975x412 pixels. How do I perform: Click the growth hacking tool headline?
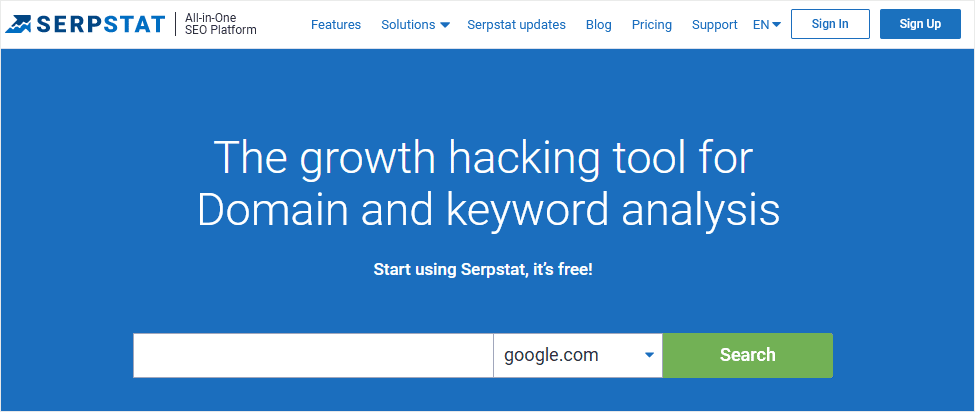tap(488, 184)
